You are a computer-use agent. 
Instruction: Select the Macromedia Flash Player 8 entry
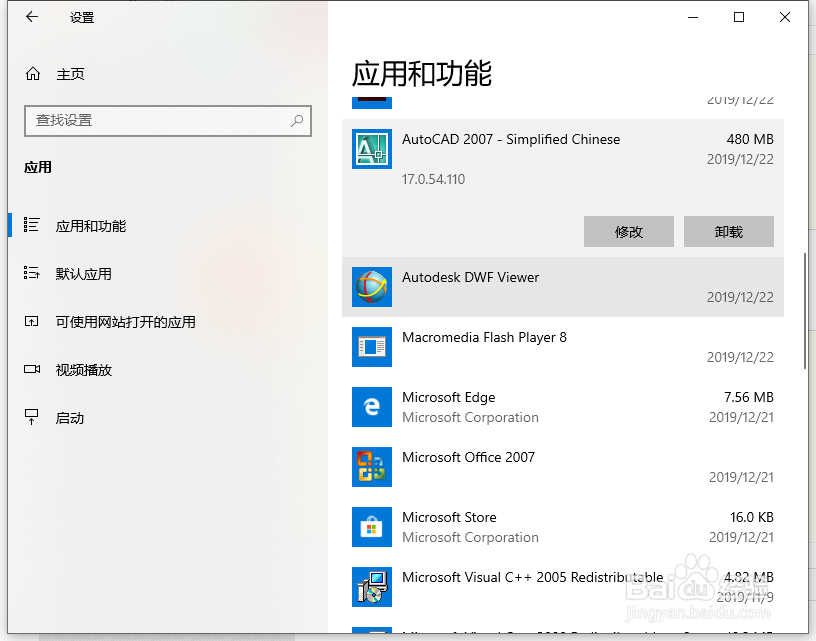pos(563,347)
